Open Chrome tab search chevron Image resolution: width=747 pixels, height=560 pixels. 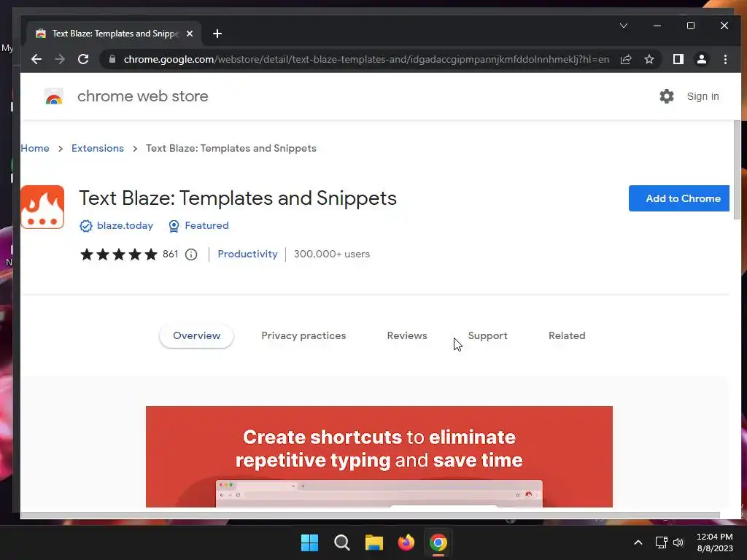click(x=623, y=26)
